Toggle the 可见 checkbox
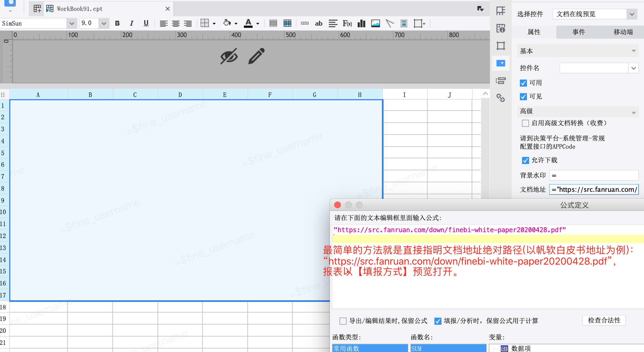This screenshot has width=644, height=352. pos(523,96)
